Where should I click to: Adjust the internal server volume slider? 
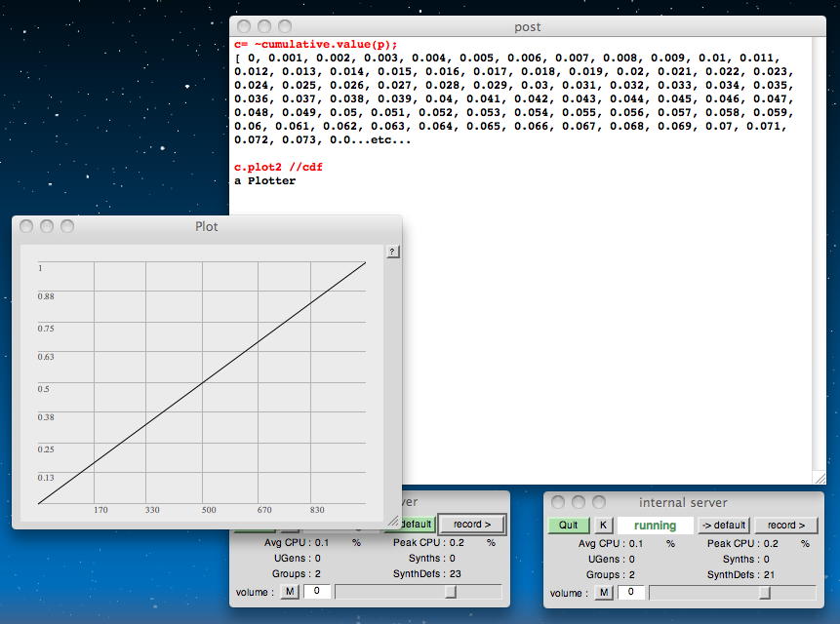pyautogui.click(x=764, y=592)
